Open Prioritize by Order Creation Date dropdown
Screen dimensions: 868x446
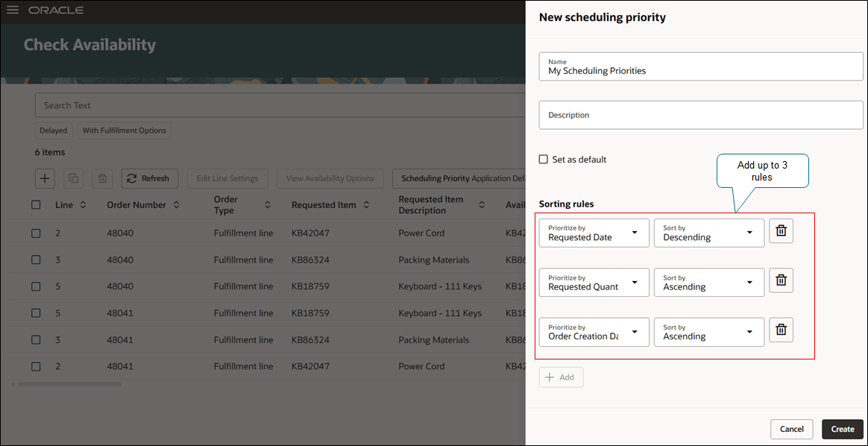tap(594, 332)
